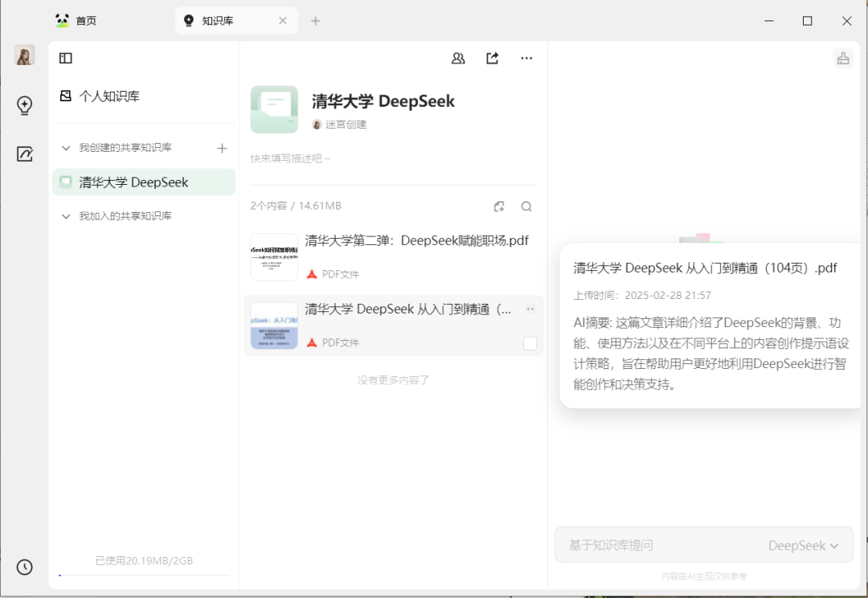This screenshot has width=868, height=598.
Task: Open search within the knowledge base
Action: tap(526, 206)
